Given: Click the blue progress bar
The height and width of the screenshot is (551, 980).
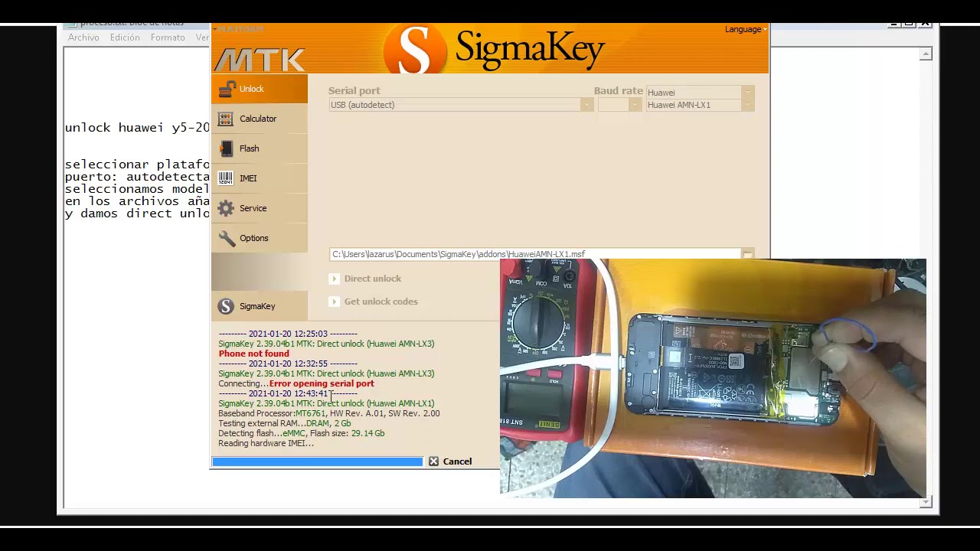Looking at the screenshot, I should click(317, 461).
